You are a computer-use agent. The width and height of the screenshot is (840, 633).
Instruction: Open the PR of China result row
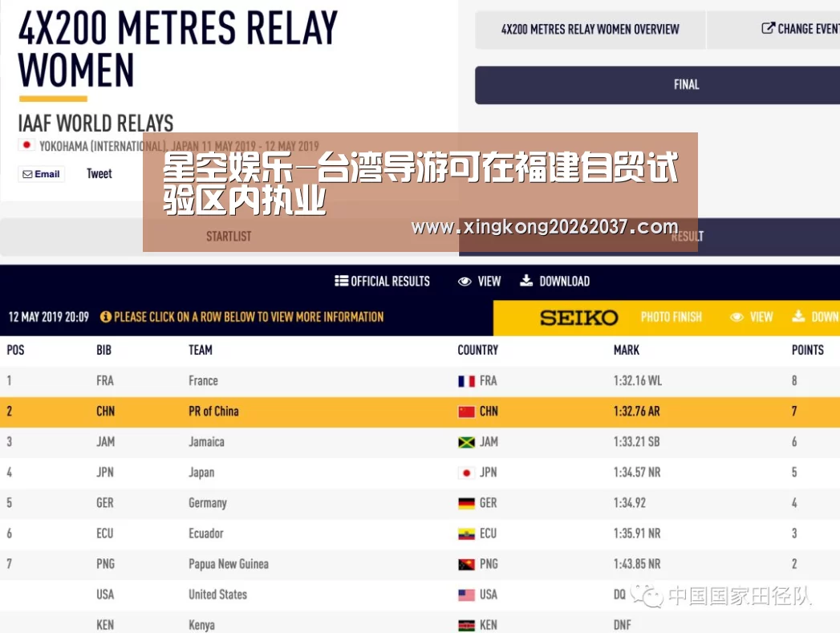[x=420, y=412]
